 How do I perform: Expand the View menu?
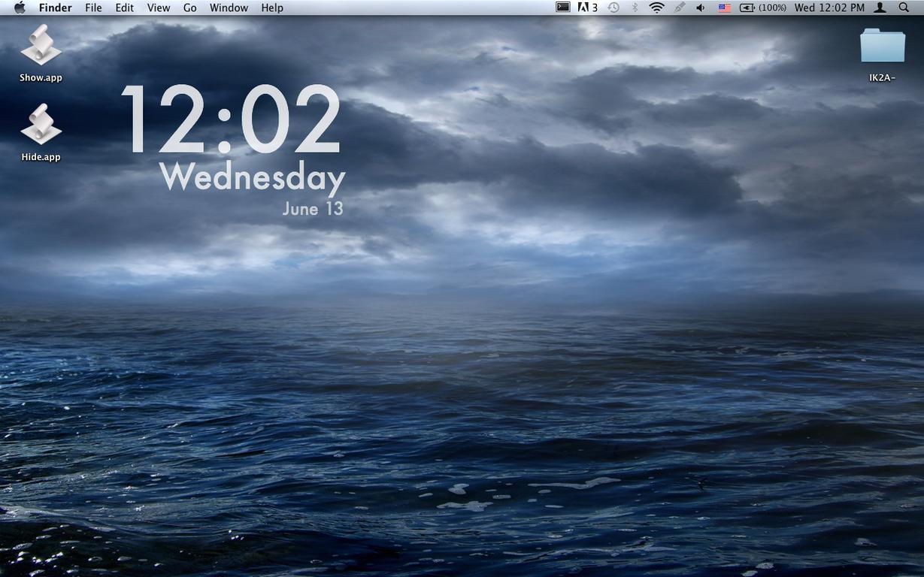(158, 8)
